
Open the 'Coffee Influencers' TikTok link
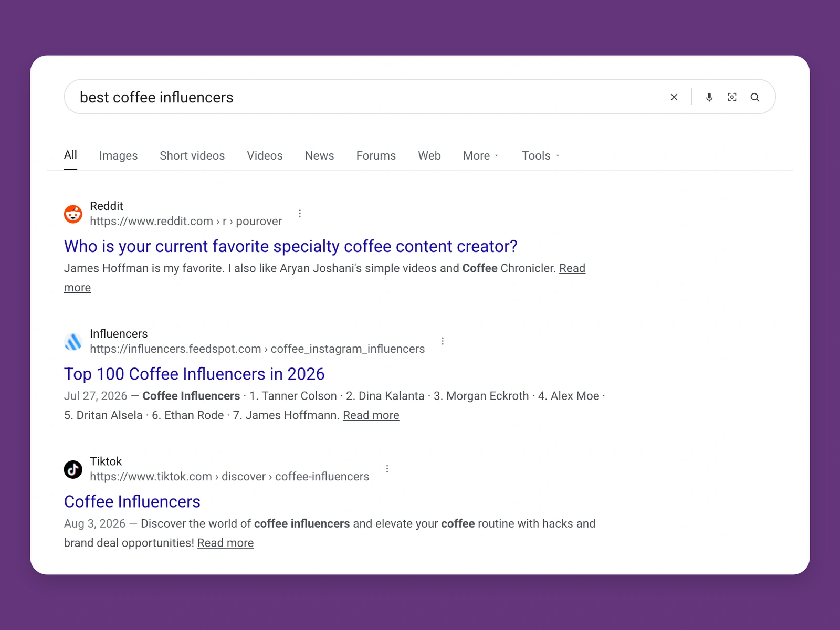coord(132,501)
